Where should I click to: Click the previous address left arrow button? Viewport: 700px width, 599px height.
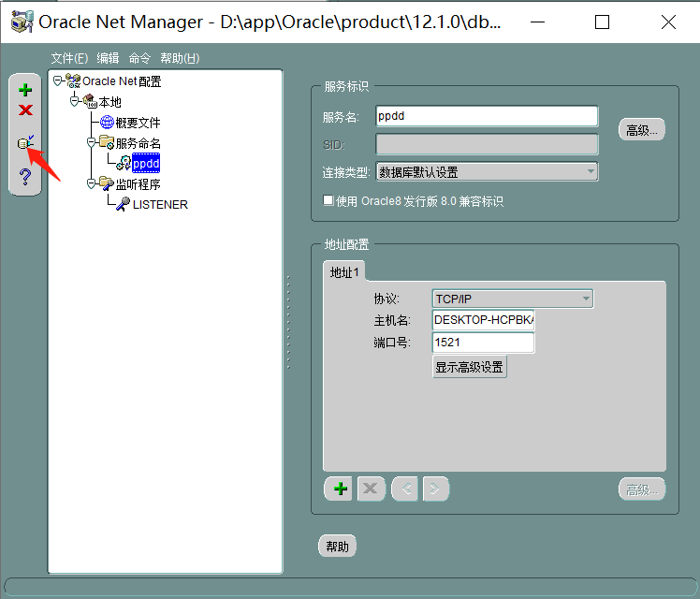click(x=405, y=489)
